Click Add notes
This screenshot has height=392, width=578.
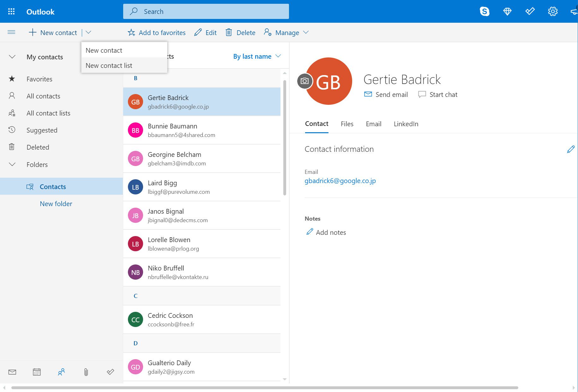tap(326, 232)
